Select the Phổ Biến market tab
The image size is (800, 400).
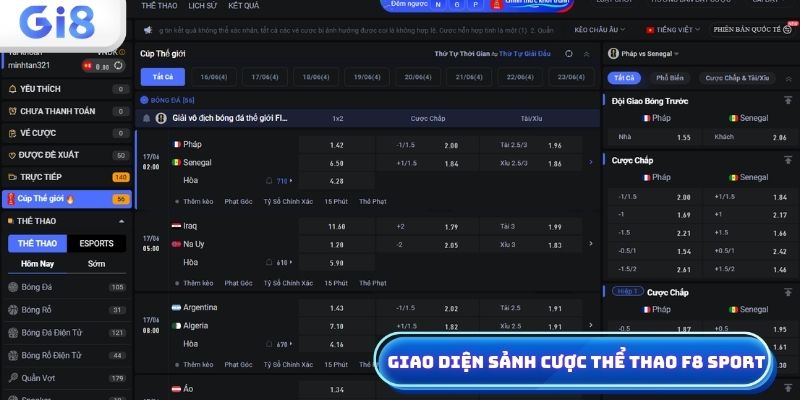pyautogui.click(x=670, y=78)
